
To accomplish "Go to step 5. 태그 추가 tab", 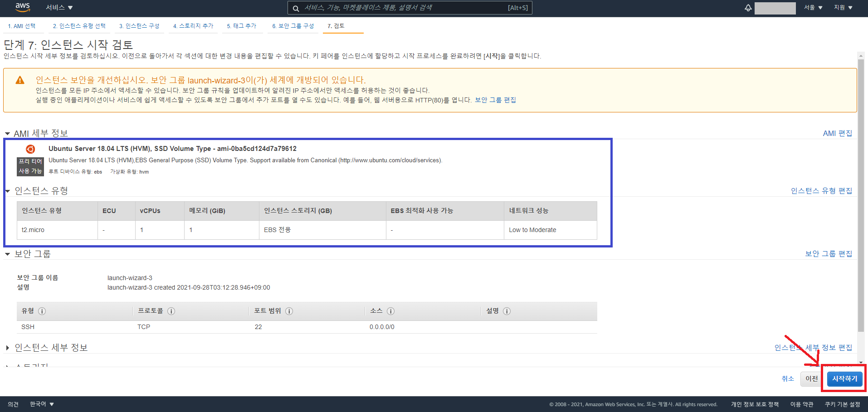I will [x=242, y=26].
